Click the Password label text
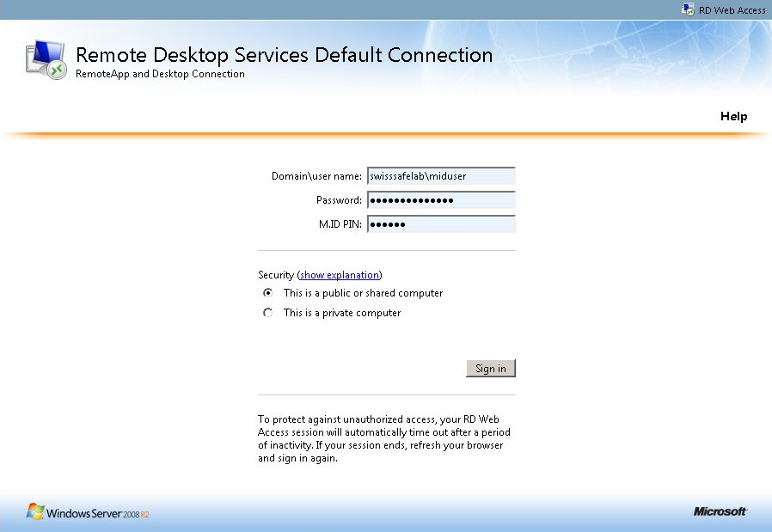The image size is (772, 532). coord(339,200)
